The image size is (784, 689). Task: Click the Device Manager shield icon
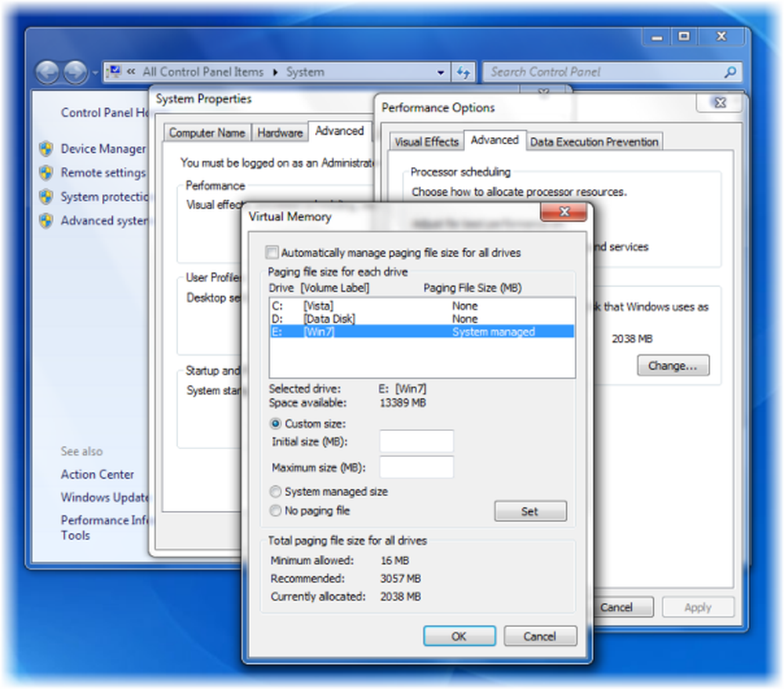click(x=46, y=148)
